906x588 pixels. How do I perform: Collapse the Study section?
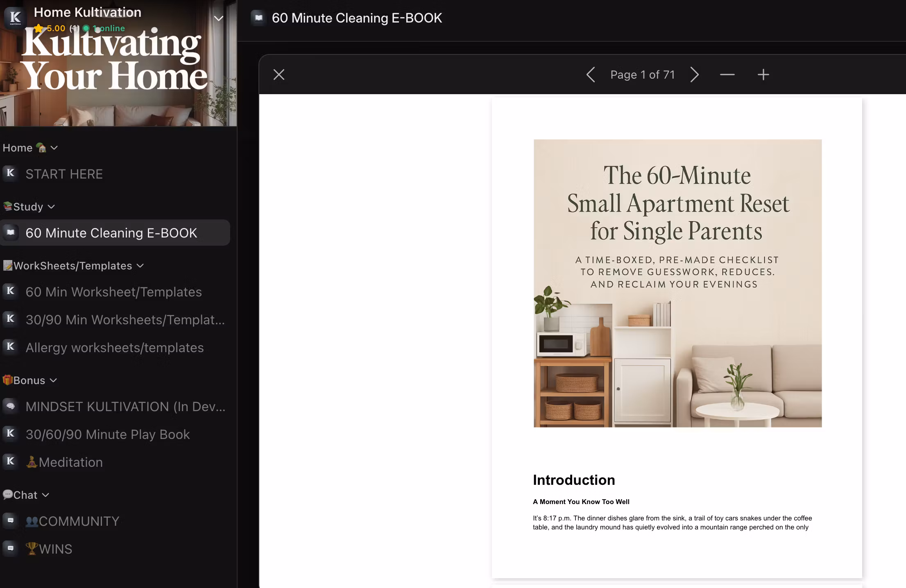(x=52, y=207)
